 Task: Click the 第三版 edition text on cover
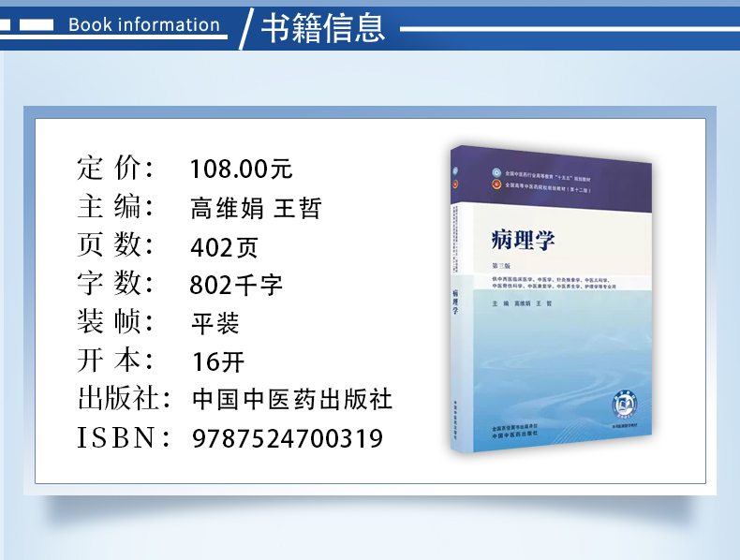tap(501, 266)
